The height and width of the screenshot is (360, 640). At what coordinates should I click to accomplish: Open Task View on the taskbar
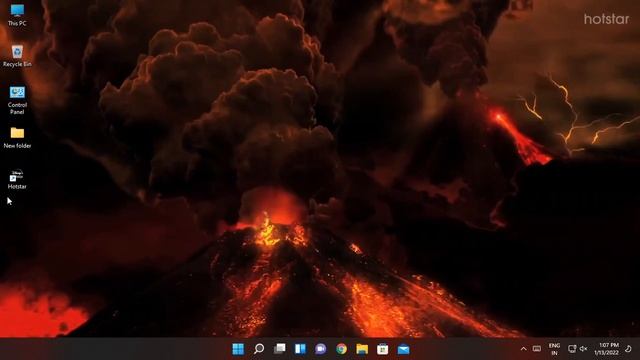pos(280,349)
